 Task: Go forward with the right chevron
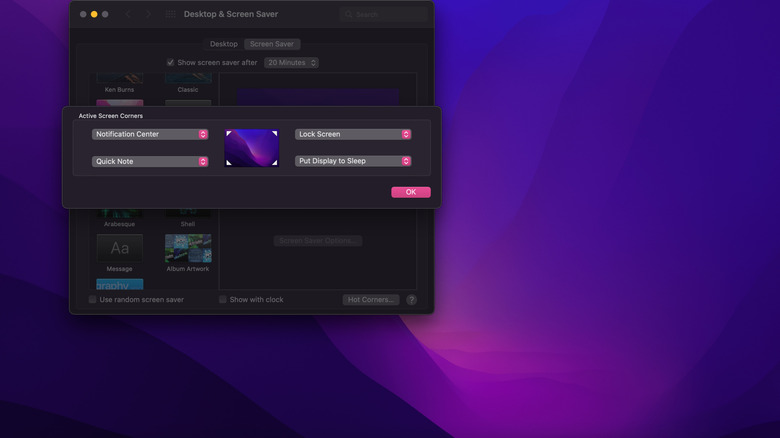148,14
